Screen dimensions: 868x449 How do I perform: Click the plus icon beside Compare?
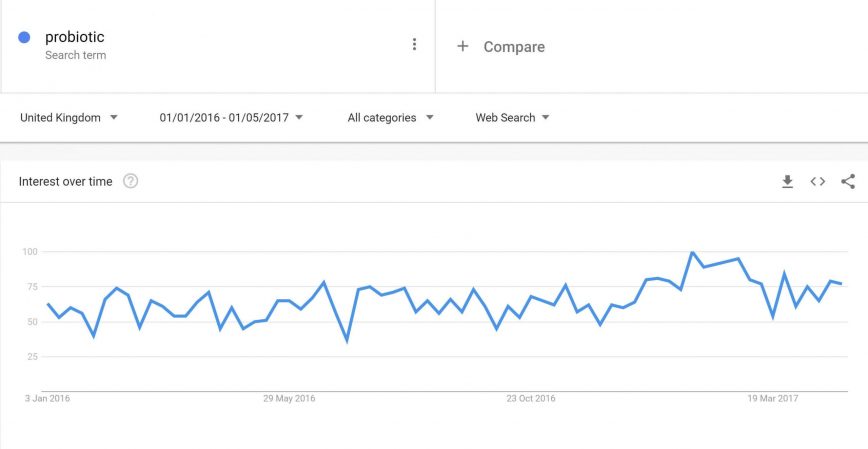(x=462, y=46)
